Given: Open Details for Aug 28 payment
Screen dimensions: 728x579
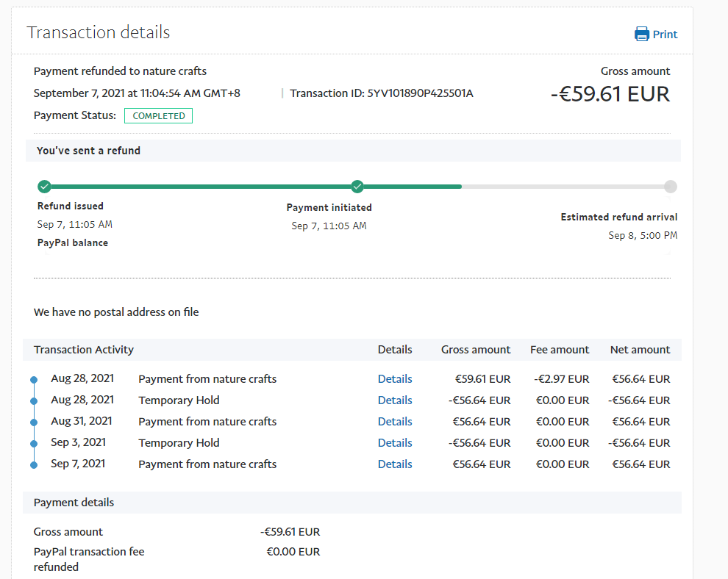Looking at the screenshot, I should click(x=395, y=379).
